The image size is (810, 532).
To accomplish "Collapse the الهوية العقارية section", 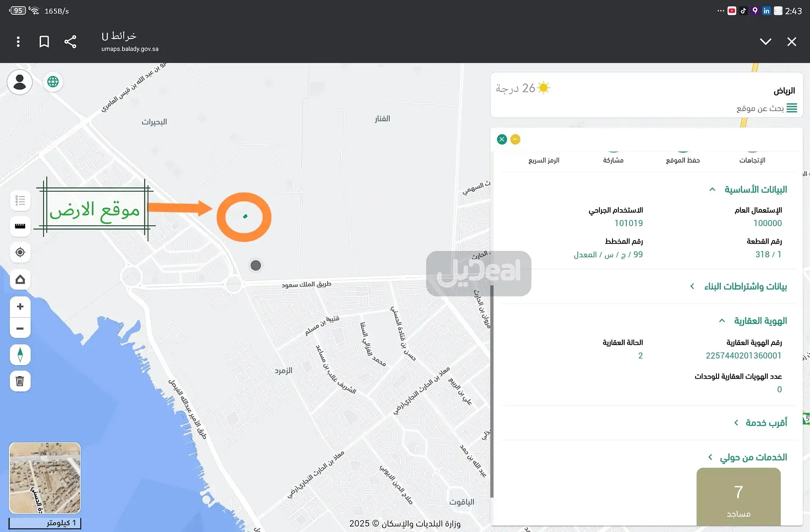I will point(722,321).
